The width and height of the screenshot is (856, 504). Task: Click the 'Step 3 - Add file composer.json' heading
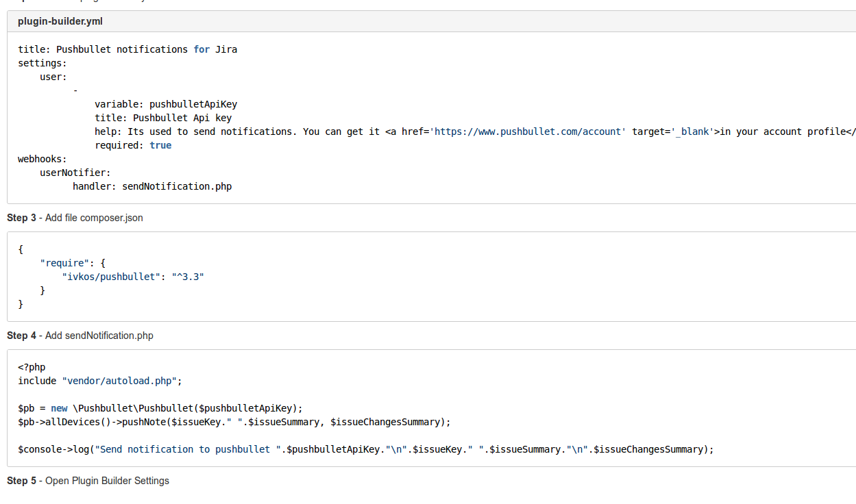[75, 218]
